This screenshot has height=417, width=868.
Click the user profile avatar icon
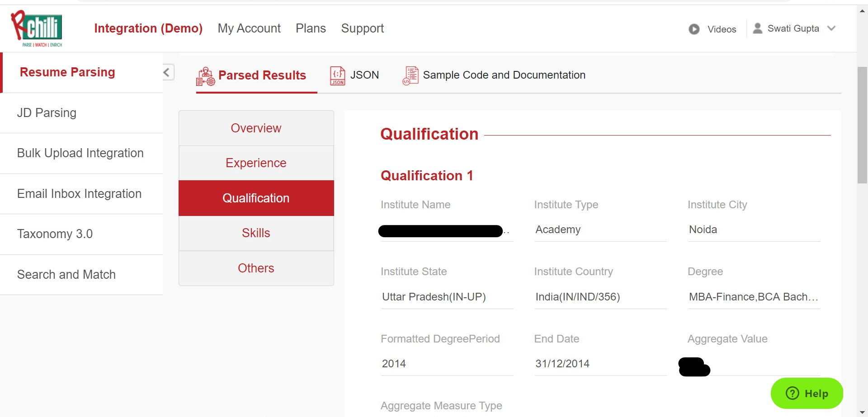tap(758, 28)
